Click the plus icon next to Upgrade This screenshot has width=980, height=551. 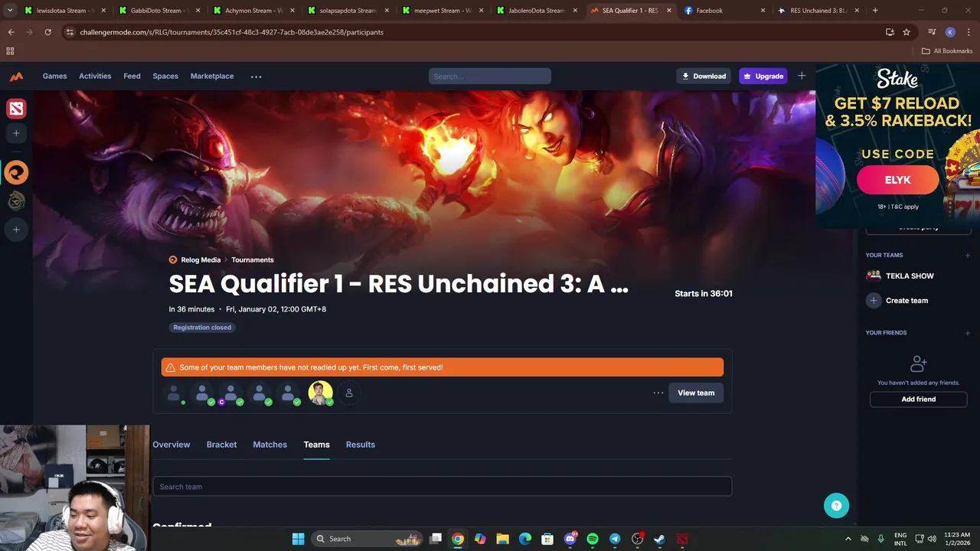point(802,76)
